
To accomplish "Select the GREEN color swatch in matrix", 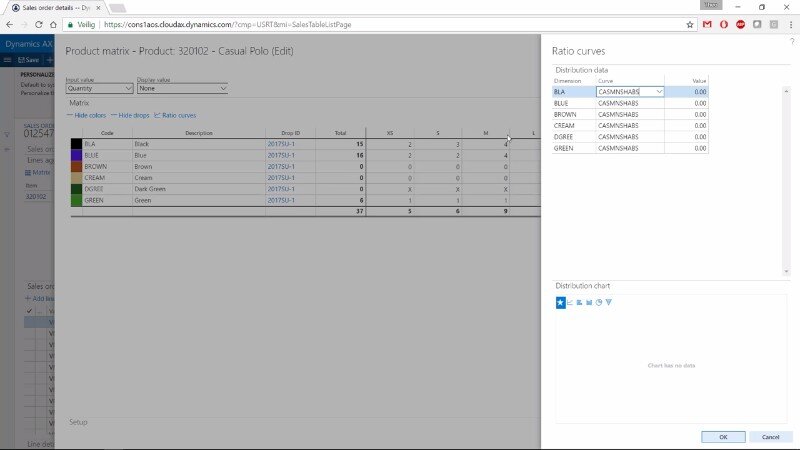I will point(76,200).
